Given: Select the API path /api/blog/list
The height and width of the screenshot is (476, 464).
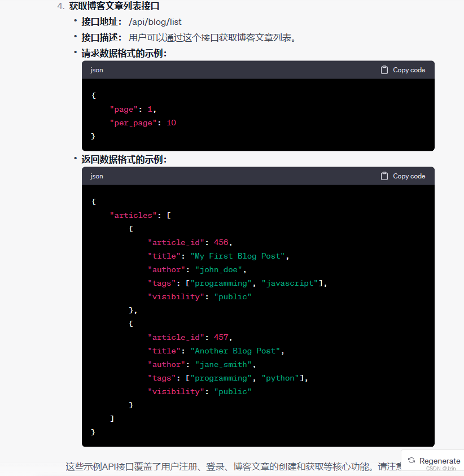Looking at the screenshot, I should coord(155,21).
